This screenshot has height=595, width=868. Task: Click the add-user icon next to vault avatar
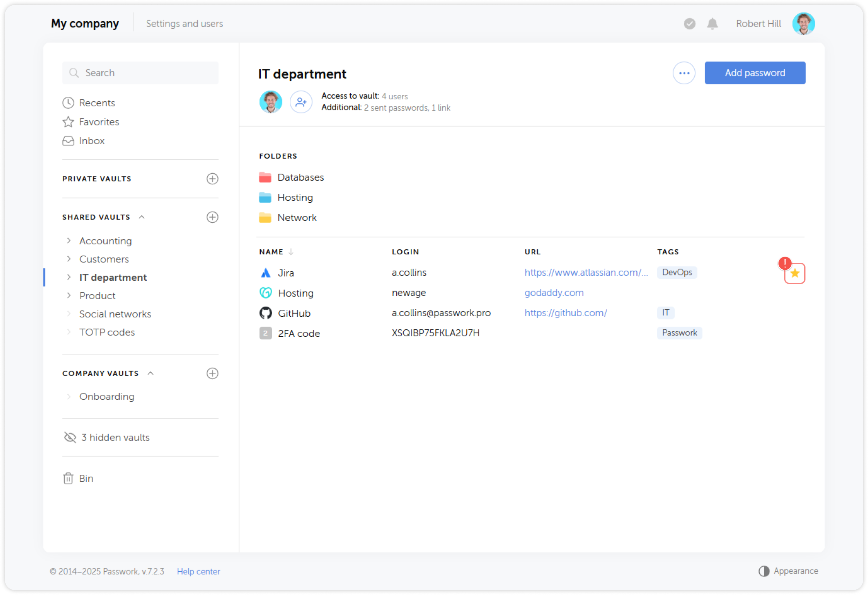tap(301, 102)
